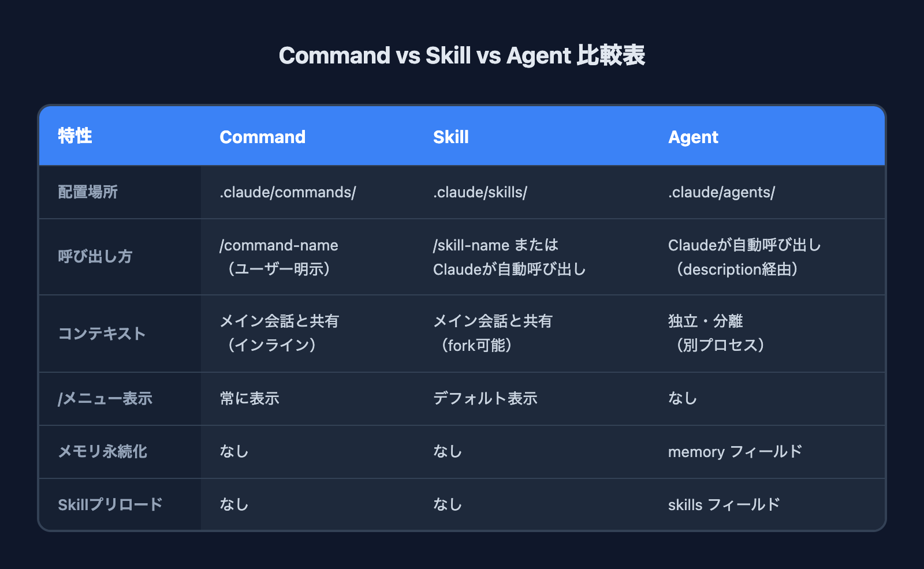The height and width of the screenshot is (569, 924).
Task: Select the "Agent" column header
Action: click(x=693, y=137)
